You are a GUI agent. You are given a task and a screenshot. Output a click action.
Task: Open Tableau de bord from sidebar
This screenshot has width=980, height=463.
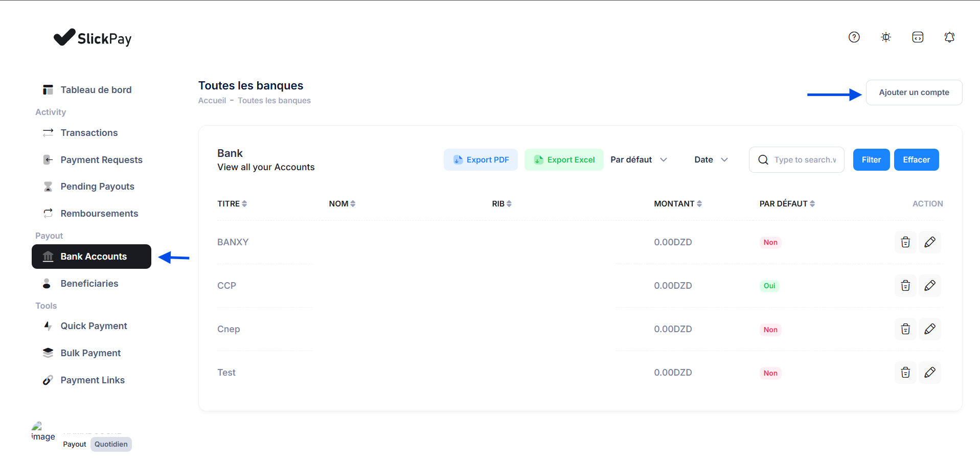tap(96, 89)
